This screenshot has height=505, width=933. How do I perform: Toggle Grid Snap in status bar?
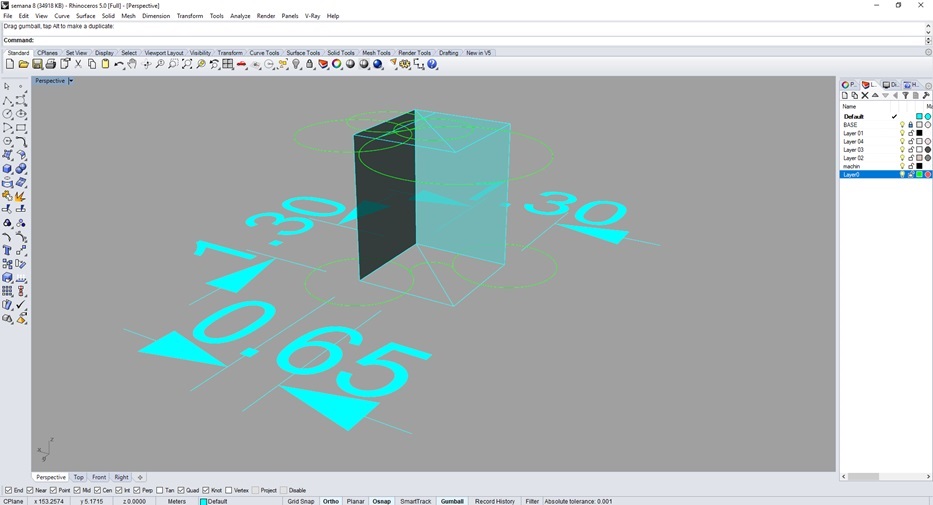tap(300, 501)
